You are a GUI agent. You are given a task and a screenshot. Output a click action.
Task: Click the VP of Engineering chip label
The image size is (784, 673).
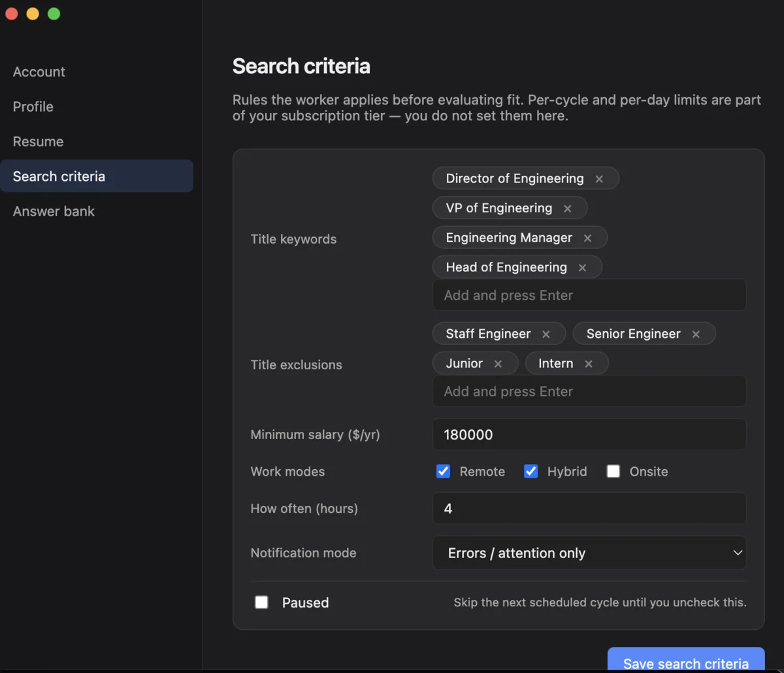tap(499, 208)
